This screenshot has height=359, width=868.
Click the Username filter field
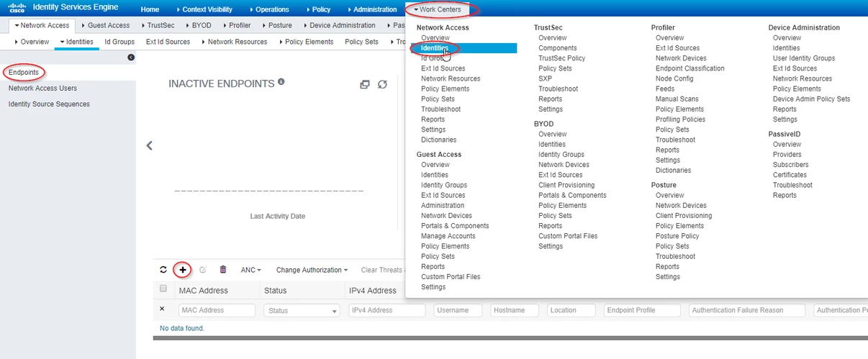pyautogui.click(x=458, y=311)
